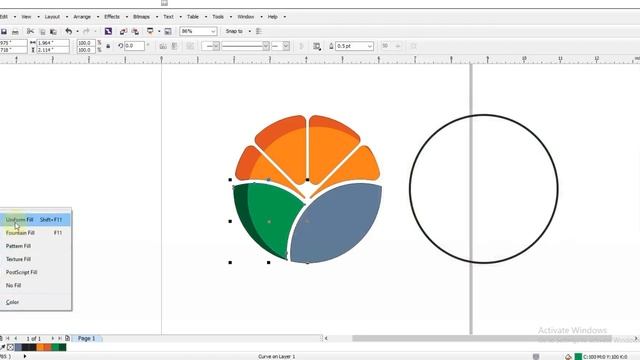Open the Arrange menu
Image resolution: width=640 pixels, height=360 pixels.
82,17
